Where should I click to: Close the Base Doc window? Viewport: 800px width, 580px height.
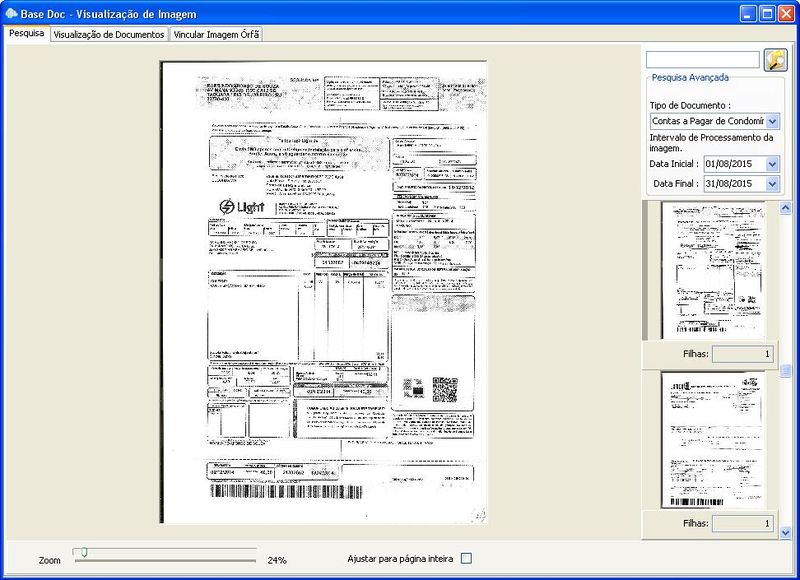[785, 14]
